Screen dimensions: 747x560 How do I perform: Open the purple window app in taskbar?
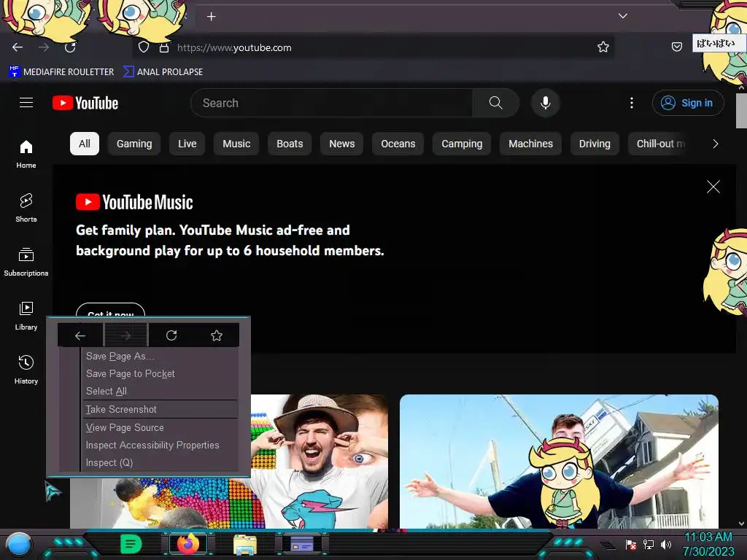302,544
